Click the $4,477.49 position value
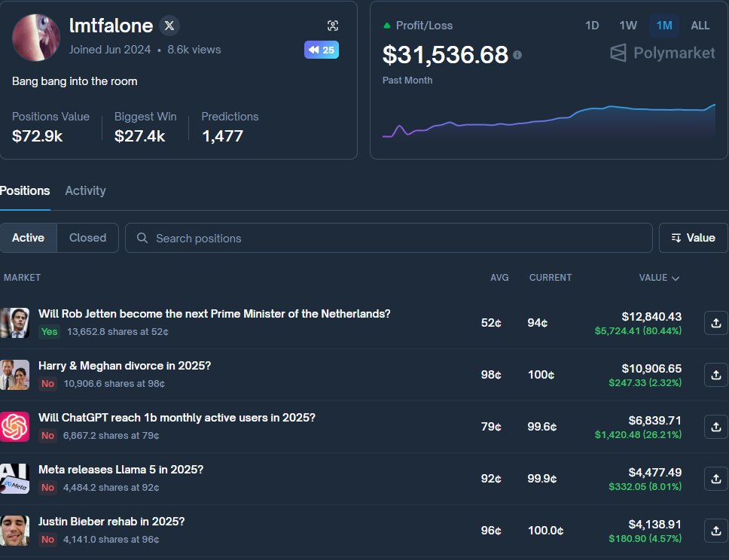 654,473
